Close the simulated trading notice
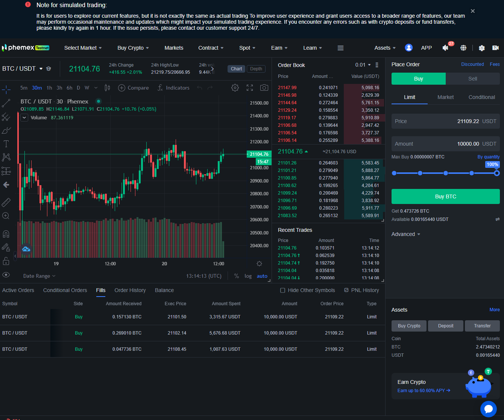 click(x=473, y=11)
